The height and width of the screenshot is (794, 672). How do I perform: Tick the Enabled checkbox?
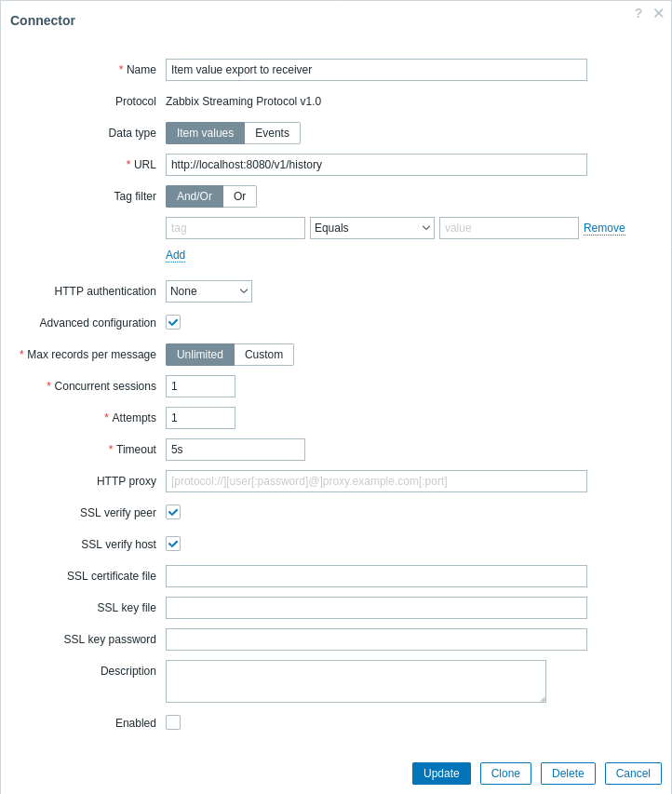pos(173,722)
